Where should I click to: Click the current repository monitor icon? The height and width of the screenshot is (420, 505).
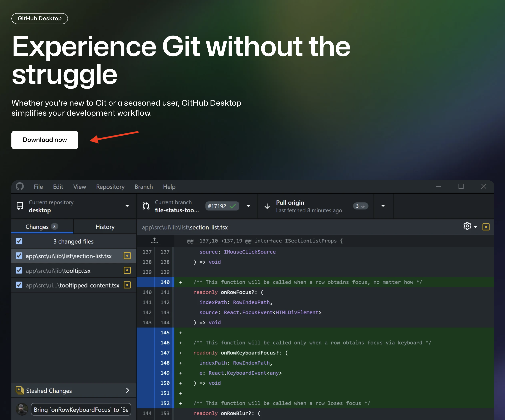pos(20,206)
